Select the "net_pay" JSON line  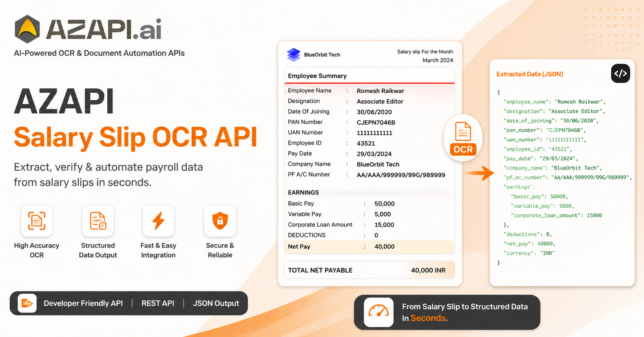click(x=530, y=244)
